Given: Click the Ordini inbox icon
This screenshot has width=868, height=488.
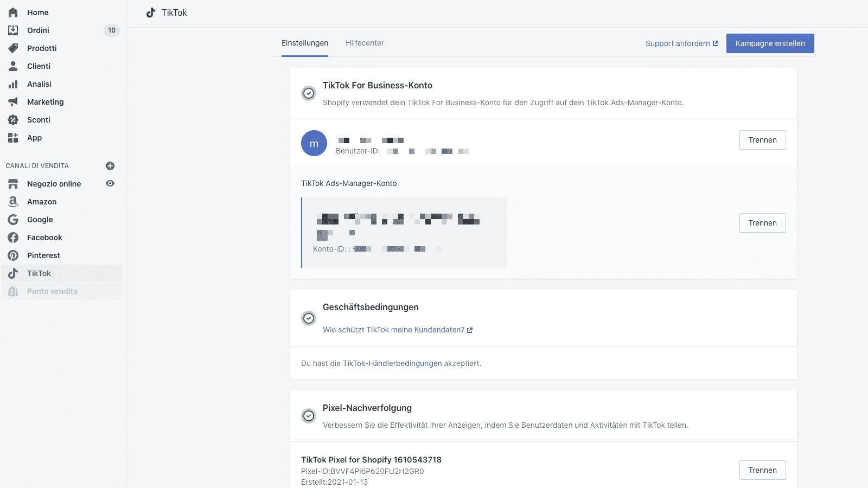Looking at the screenshot, I should pos(13,30).
